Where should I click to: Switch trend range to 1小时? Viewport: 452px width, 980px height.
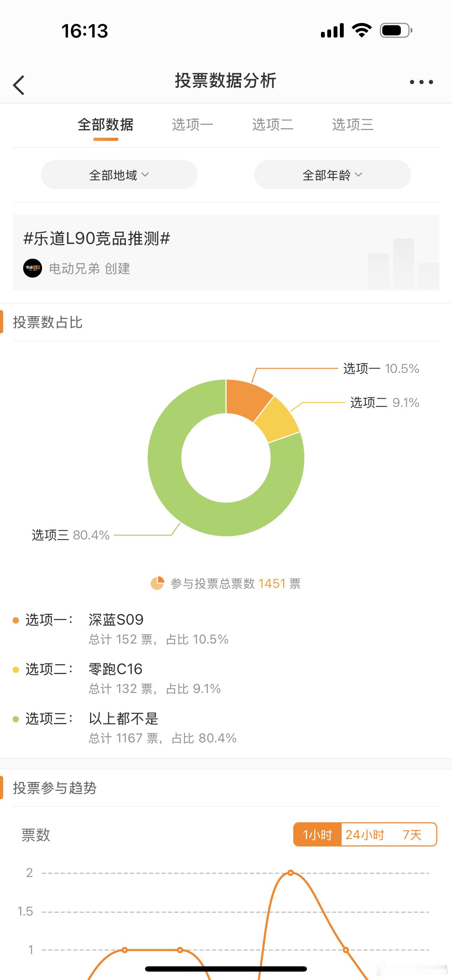pos(317,835)
